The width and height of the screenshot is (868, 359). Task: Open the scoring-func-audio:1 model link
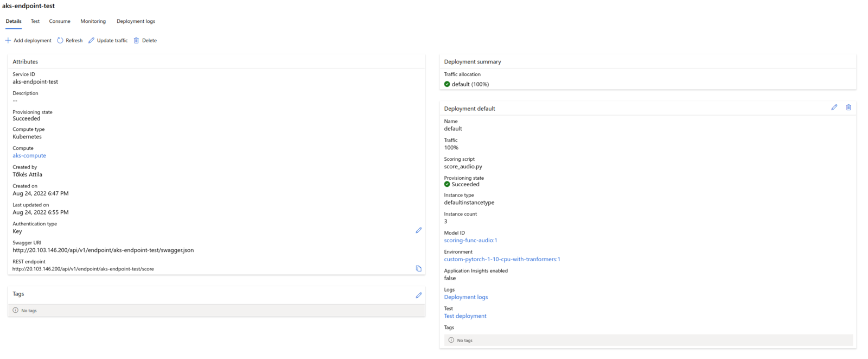point(470,241)
